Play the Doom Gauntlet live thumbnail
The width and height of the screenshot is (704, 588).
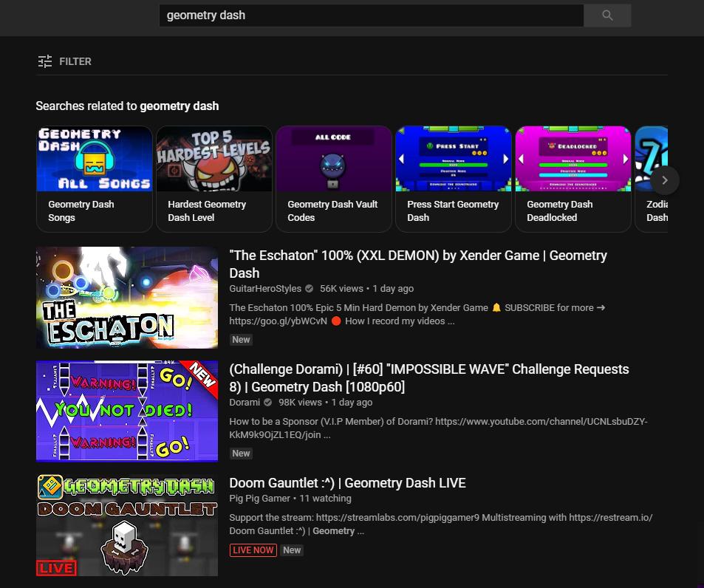(x=127, y=525)
